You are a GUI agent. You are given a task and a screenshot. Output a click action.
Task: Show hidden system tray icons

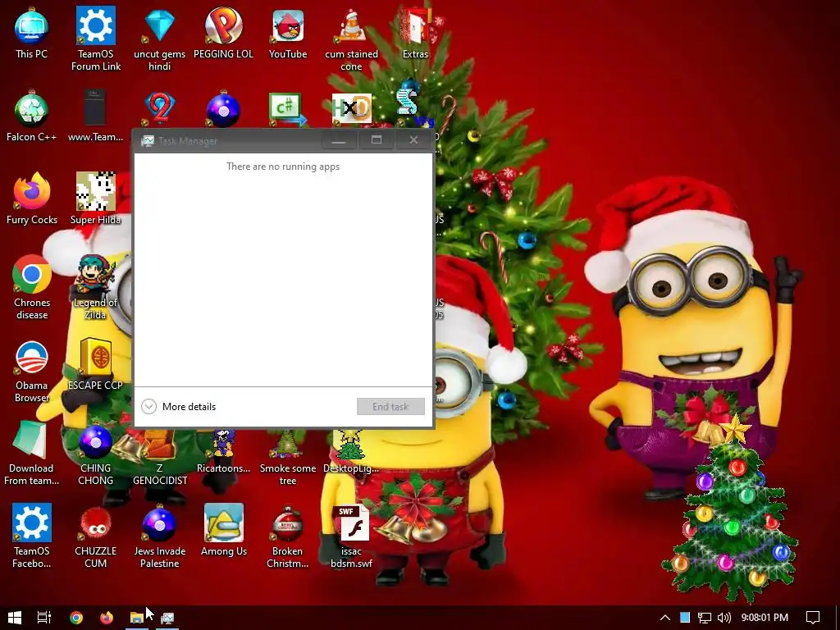coord(664,618)
